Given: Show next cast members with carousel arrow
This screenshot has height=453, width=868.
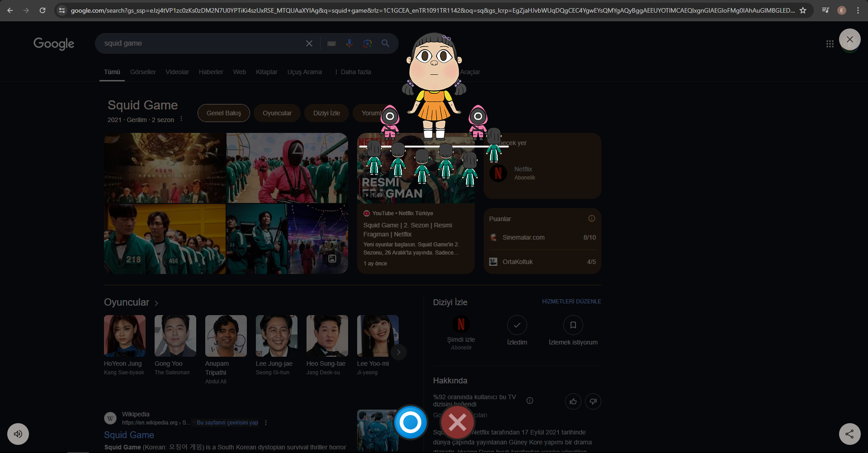Looking at the screenshot, I should point(398,352).
